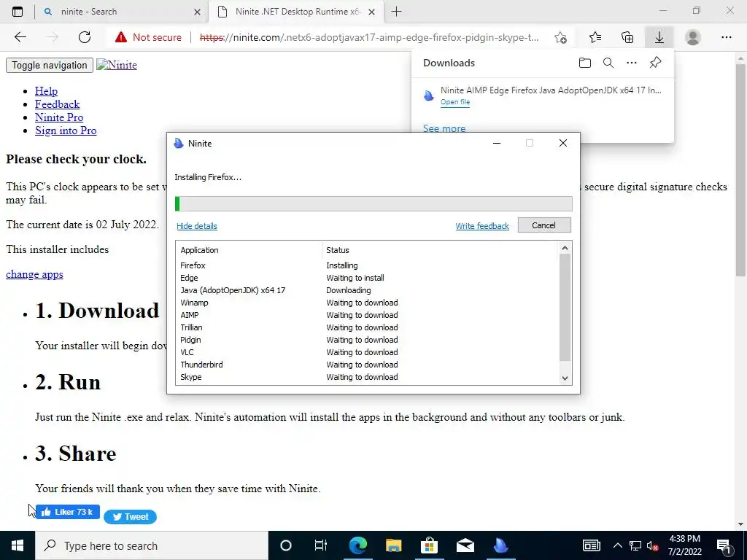Select the Ninite .NET Desktop Runtime tab
This screenshot has width=747, height=560.
(x=298, y=12)
